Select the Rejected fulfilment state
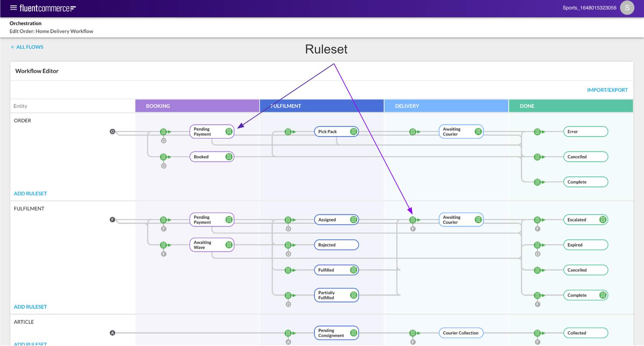 [336, 245]
